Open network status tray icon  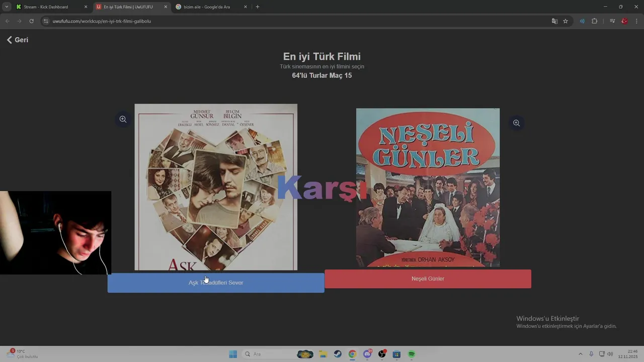click(602, 354)
